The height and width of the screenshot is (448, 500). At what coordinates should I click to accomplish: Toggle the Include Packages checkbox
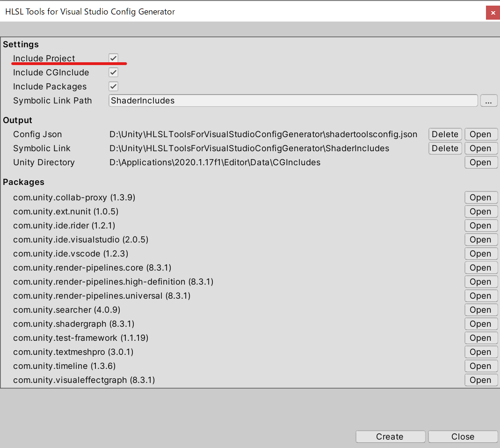pos(113,86)
